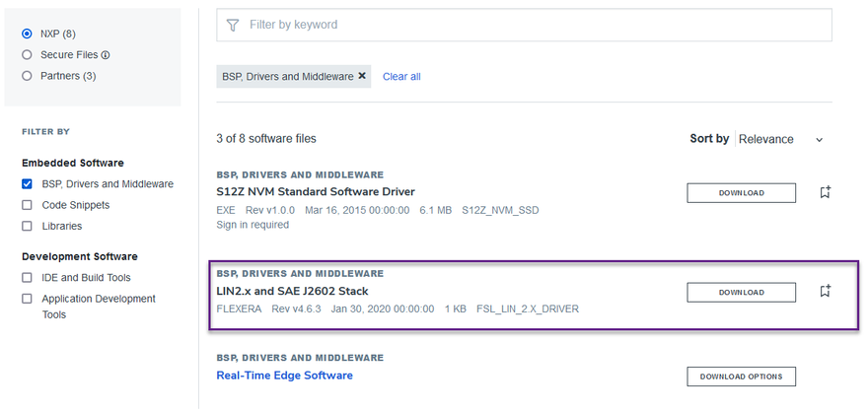Bookmark the LIN2.x and SAE J2602 Stack
This screenshot has height=412, width=868.
pos(826,292)
